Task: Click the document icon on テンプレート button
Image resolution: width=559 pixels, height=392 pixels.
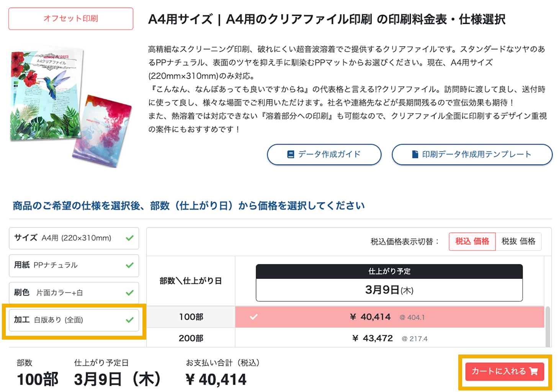Action: pyautogui.click(x=415, y=154)
